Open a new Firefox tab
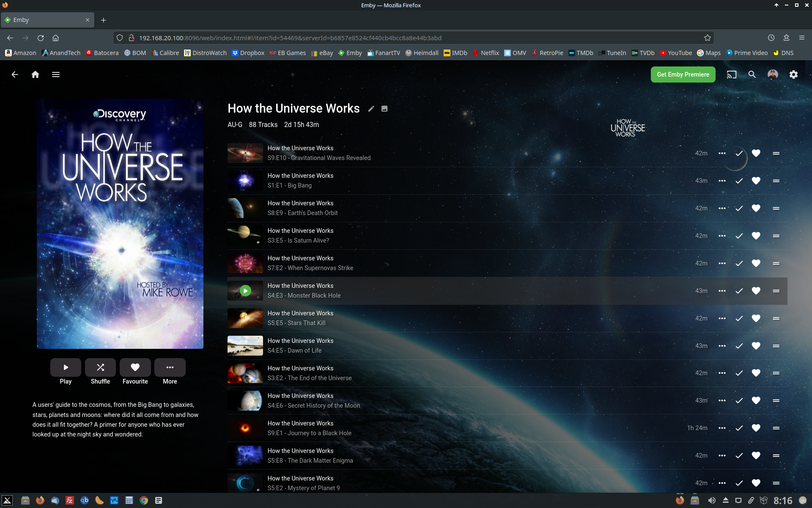 click(x=103, y=20)
